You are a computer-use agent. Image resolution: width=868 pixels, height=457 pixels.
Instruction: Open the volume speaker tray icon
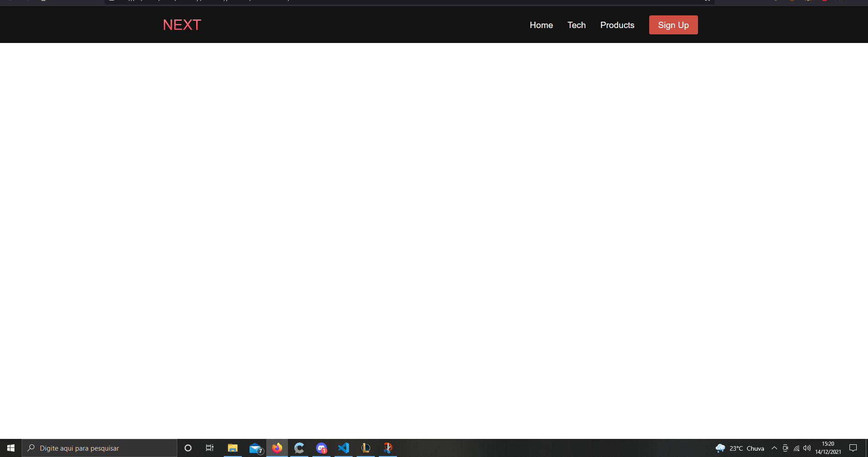[x=807, y=448]
